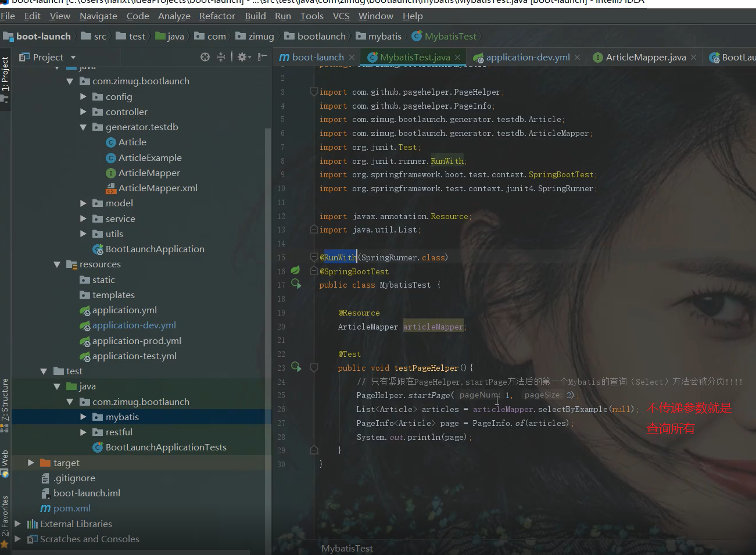
Task: Expand the controller folder
Action: point(83,112)
